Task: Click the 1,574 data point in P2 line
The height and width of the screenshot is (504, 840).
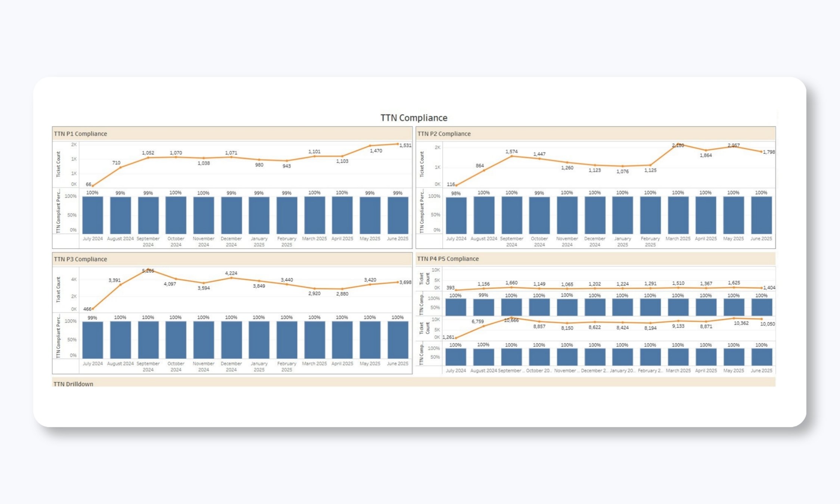Action: tap(511, 156)
